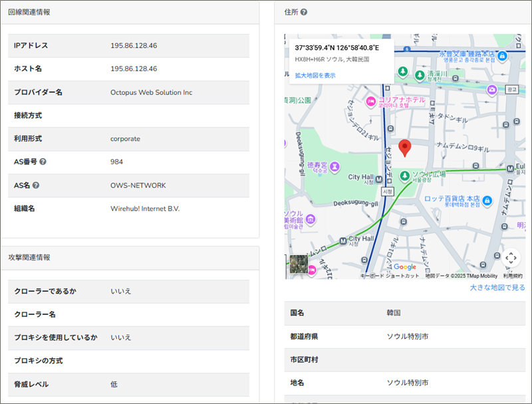532x404 pixels.
Task: Click the red location pin on the map
Action: (x=404, y=148)
